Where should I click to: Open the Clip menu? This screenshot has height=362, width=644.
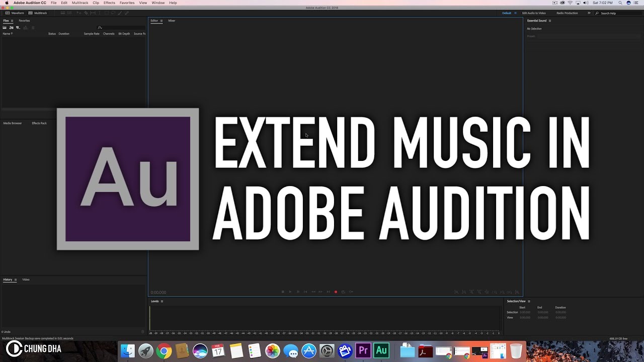click(x=96, y=3)
